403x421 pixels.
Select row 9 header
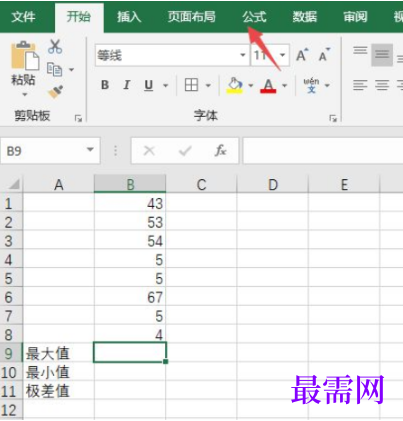click(x=11, y=353)
